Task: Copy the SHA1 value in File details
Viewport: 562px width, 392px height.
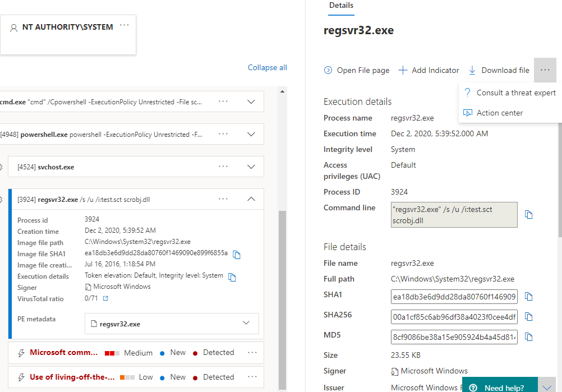Action: [528, 297]
